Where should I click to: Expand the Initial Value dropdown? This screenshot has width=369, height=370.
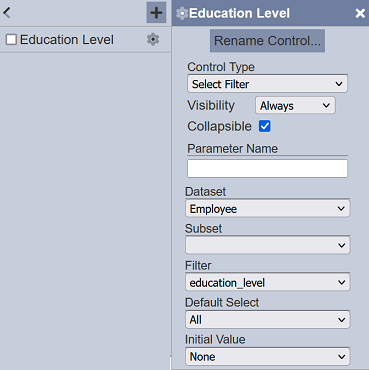tap(267, 356)
